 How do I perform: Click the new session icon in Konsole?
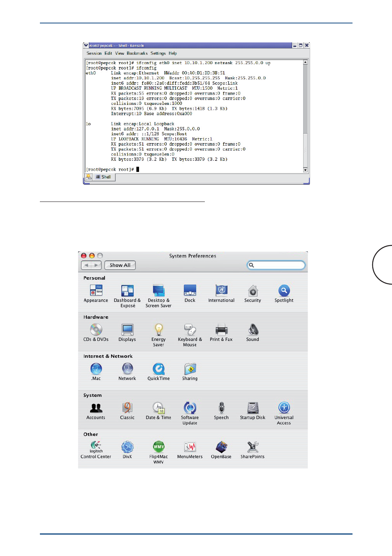pyautogui.click(x=88, y=177)
